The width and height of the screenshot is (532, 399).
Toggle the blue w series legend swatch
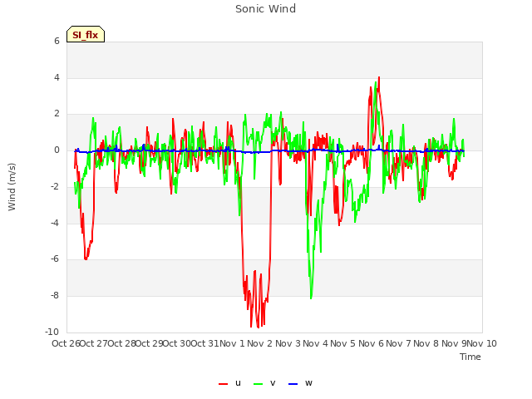click(293, 384)
